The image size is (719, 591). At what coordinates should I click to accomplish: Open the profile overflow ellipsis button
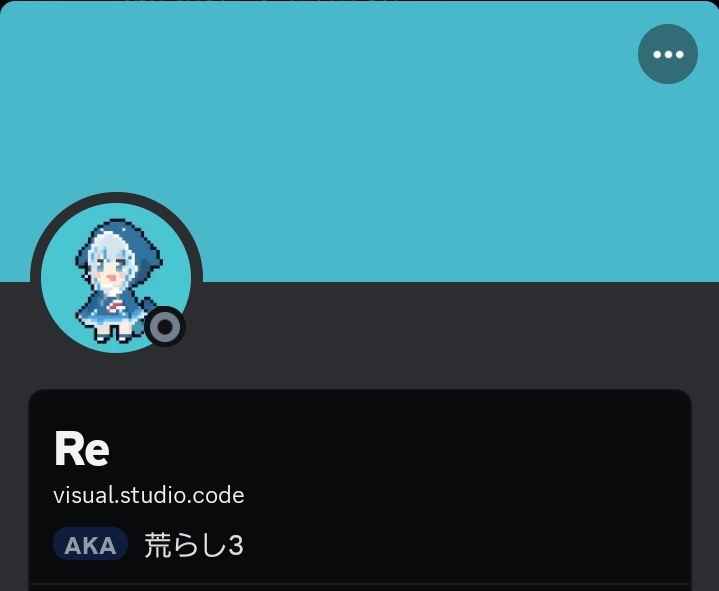(668, 54)
